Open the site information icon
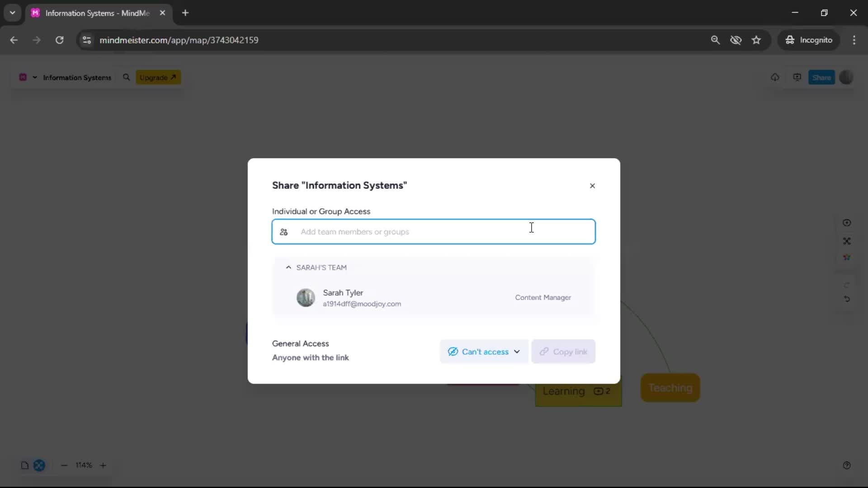Screen dimensions: 868x488 [87, 40]
